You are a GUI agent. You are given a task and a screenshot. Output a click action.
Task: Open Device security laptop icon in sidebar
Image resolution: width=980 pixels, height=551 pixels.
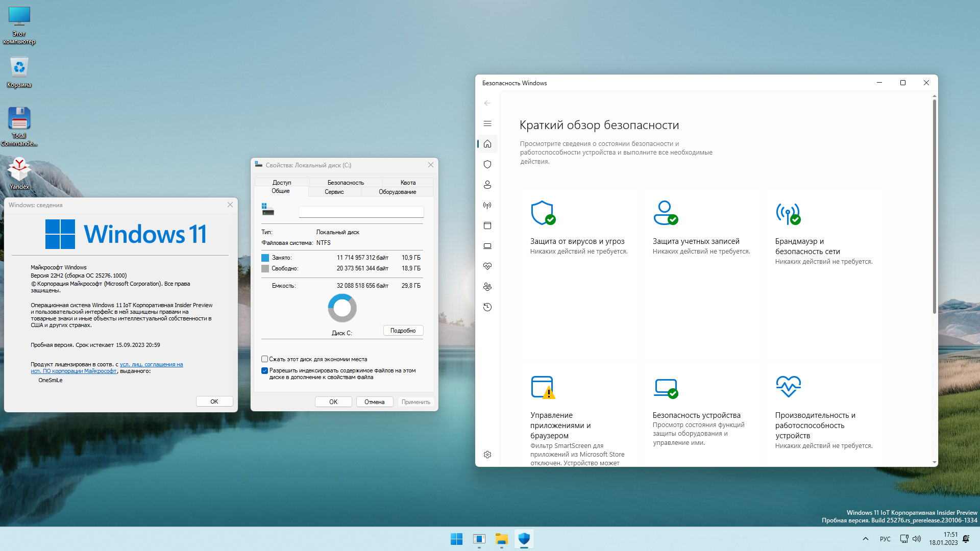pos(487,246)
